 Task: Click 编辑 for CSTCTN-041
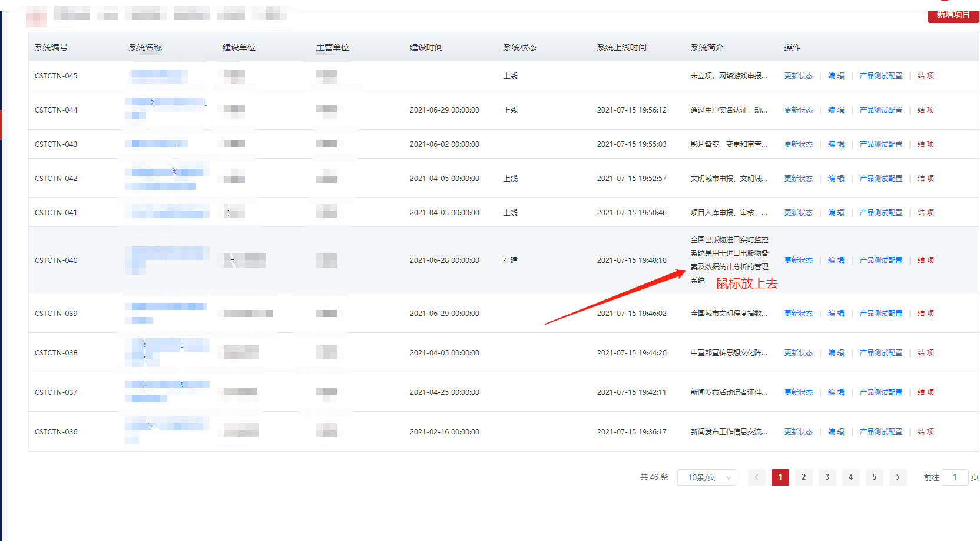[836, 213]
